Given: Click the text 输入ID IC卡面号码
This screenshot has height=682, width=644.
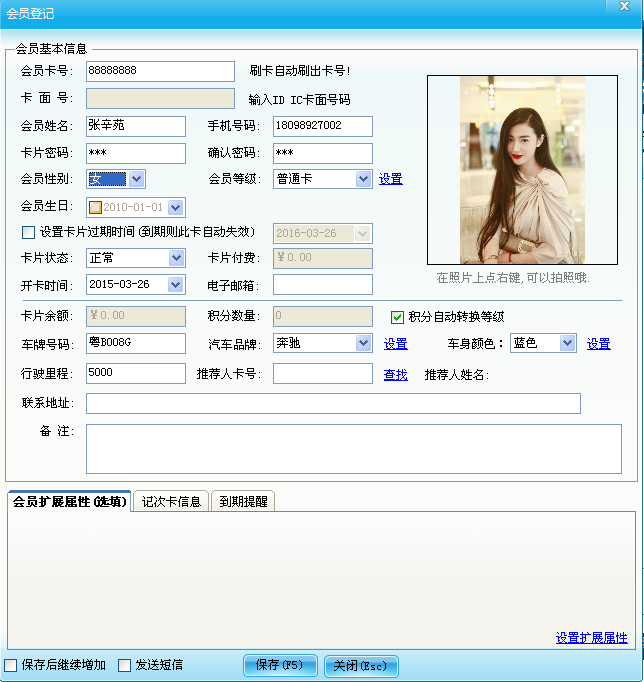Looking at the screenshot, I should (299, 100).
